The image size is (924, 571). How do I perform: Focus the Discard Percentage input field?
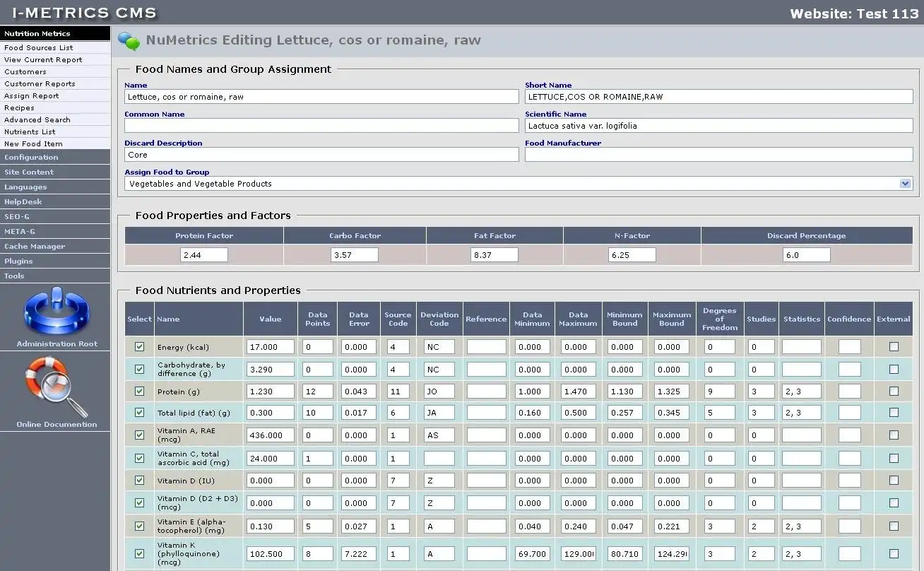point(806,255)
